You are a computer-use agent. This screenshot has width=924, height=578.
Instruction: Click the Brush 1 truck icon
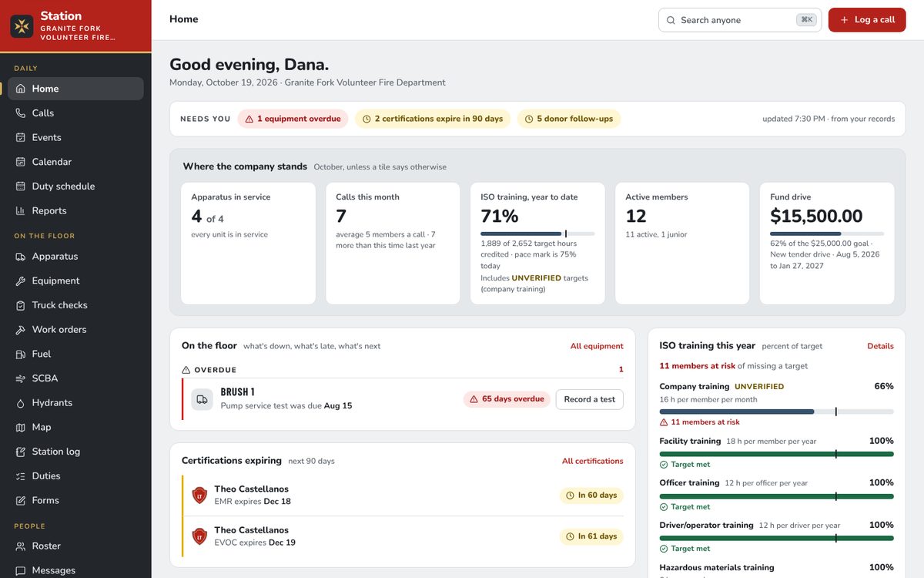[202, 399]
